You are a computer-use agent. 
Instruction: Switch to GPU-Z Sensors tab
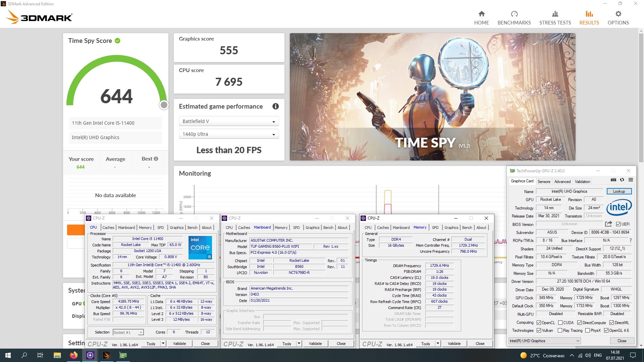544,182
